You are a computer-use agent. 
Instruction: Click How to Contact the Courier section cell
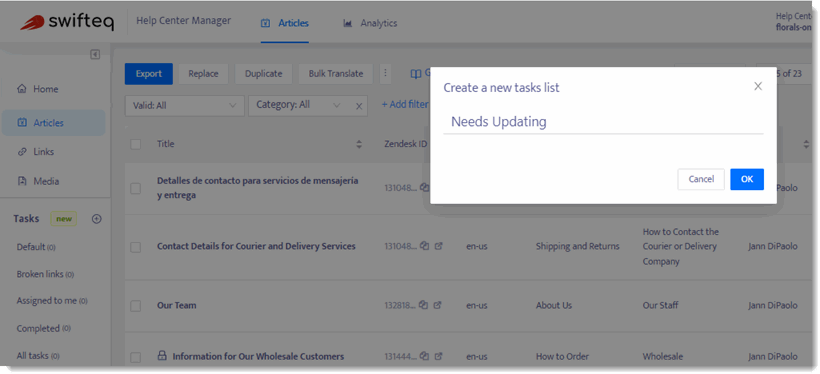click(x=681, y=246)
